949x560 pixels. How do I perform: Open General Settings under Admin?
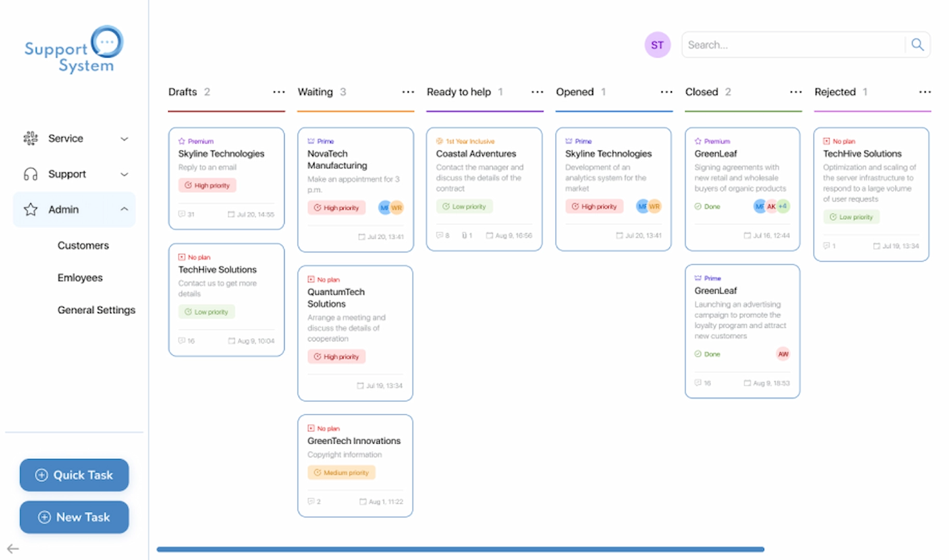click(x=97, y=310)
